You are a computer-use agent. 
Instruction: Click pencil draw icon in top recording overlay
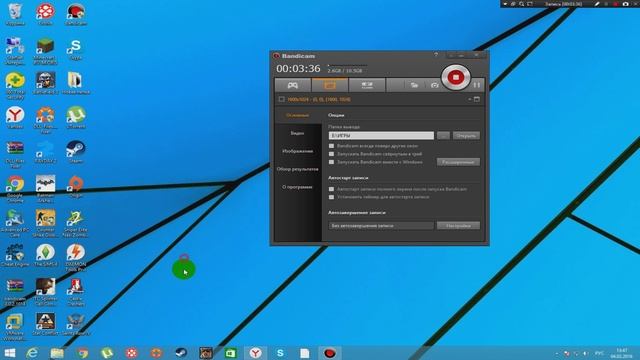(597, 4)
